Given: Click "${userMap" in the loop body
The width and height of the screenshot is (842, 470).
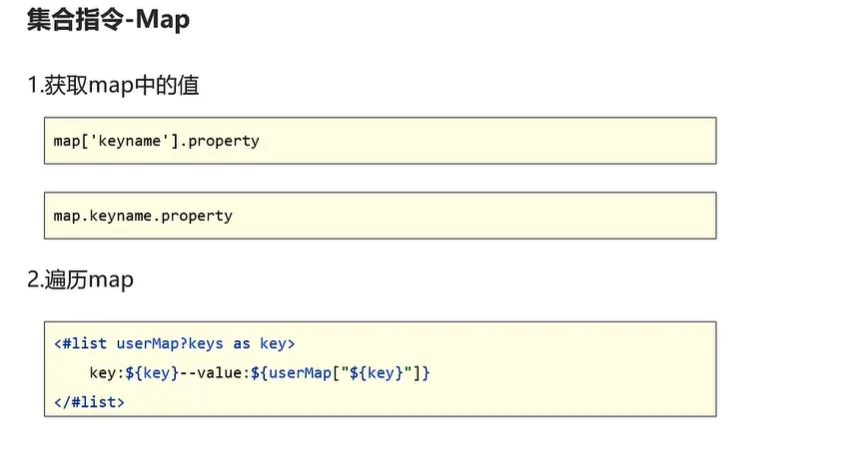Looking at the screenshot, I should tap(291, 373).
